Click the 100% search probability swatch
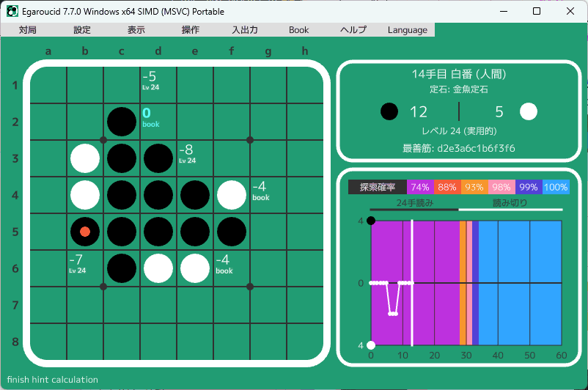588x390 pixels. point(556,187)
